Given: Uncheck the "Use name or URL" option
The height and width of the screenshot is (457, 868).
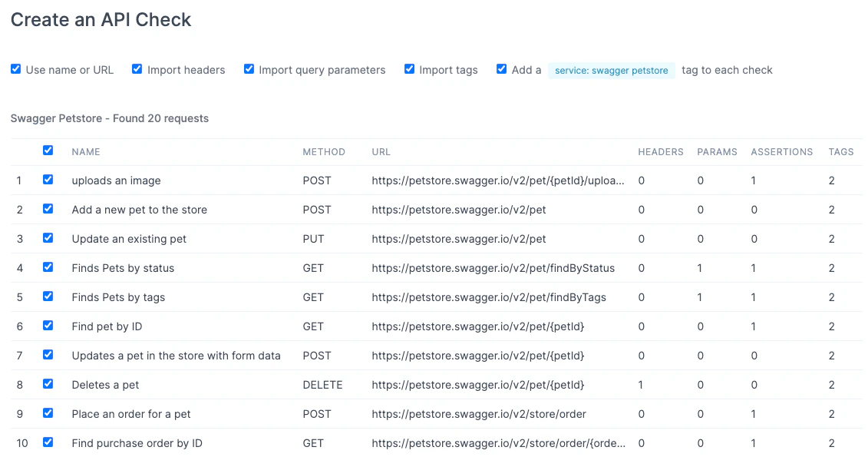Looking at the screenshot, I should [x=15, y=68].
